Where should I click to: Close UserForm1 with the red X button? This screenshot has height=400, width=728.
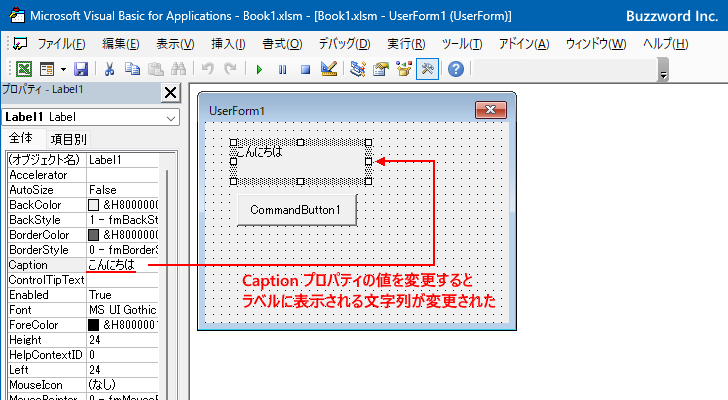click(491, 110)
